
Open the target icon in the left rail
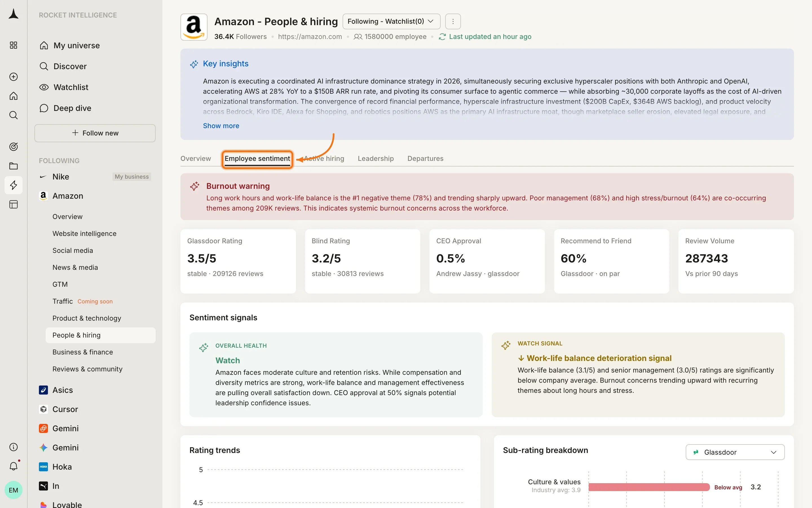point(14,146)
